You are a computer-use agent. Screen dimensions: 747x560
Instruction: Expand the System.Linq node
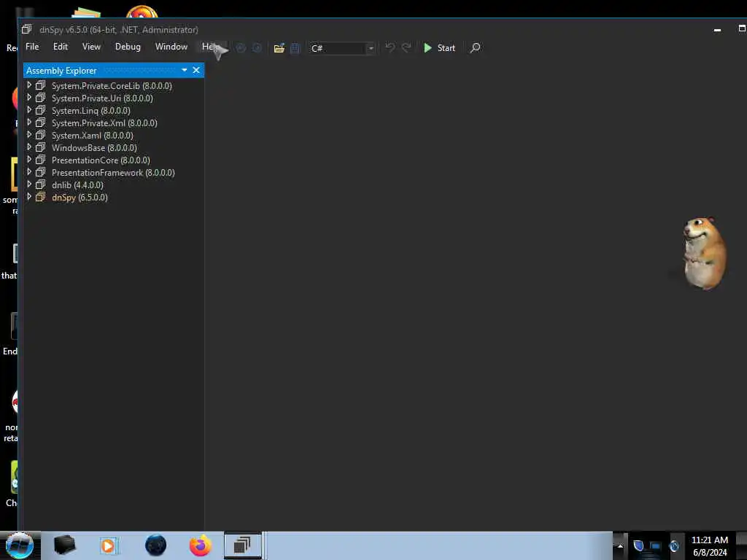point(29,110)
